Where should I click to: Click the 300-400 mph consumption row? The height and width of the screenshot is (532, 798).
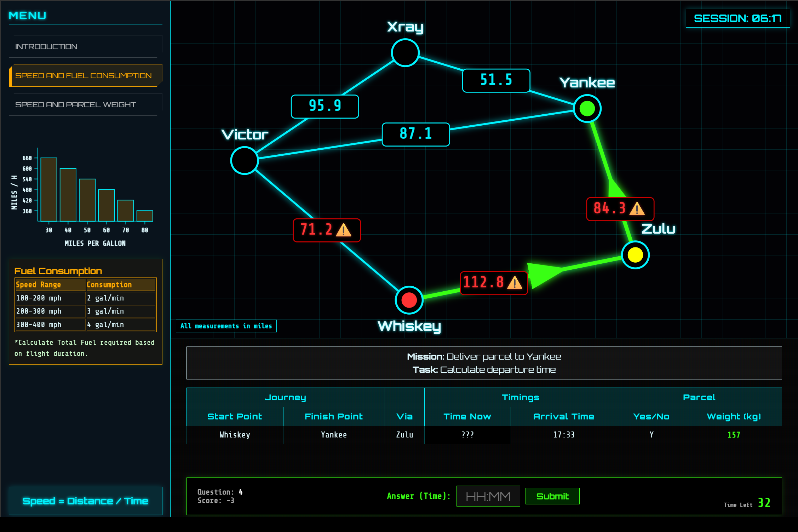click(85, 325)
